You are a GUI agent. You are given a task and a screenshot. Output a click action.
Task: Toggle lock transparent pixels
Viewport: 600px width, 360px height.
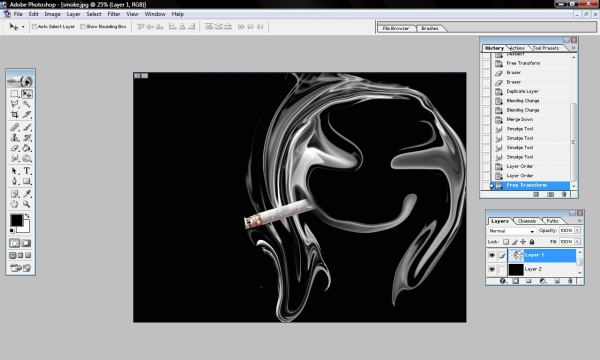coord(506,242)
